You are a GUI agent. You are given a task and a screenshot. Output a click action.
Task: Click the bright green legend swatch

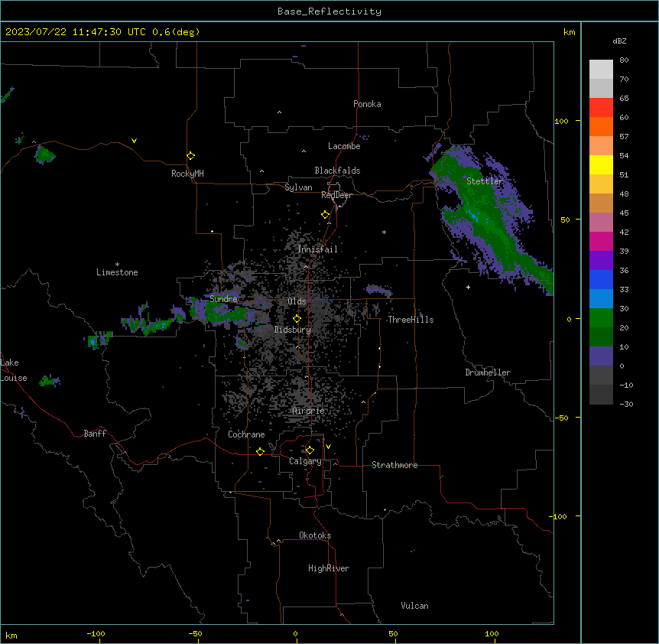click(x=601, y=318)
